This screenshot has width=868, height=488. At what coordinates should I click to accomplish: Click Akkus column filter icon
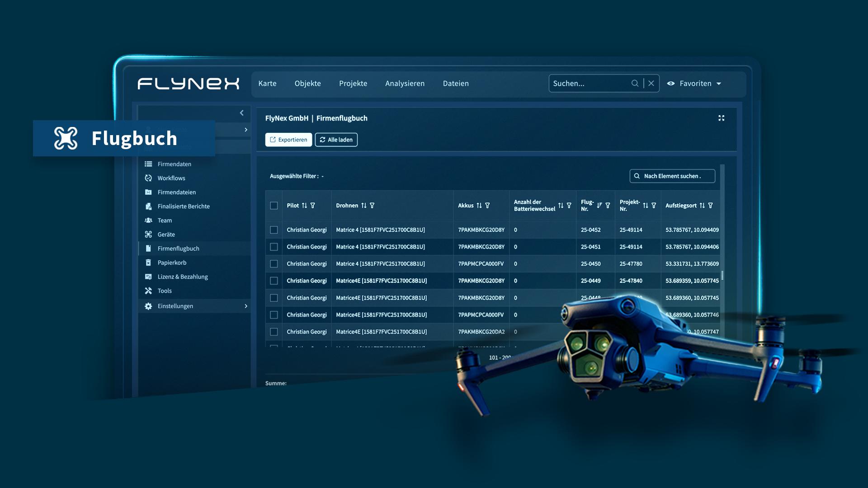(x=487, y=206)
